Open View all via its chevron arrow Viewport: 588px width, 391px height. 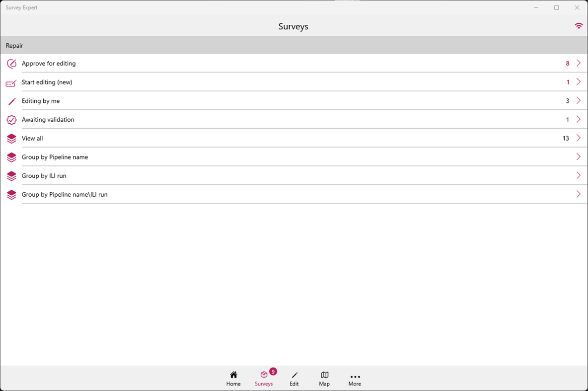(578, 138)
